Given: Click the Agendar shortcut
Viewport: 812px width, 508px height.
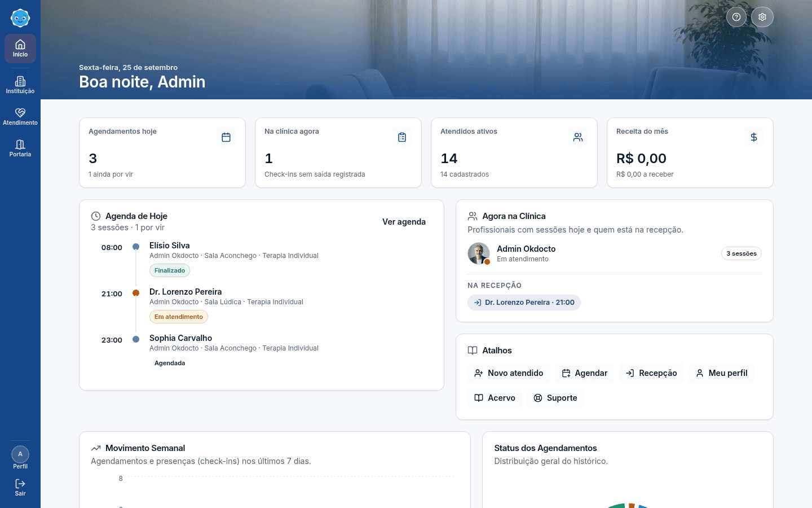Looking at the screenshot, I should coord(585,373).
